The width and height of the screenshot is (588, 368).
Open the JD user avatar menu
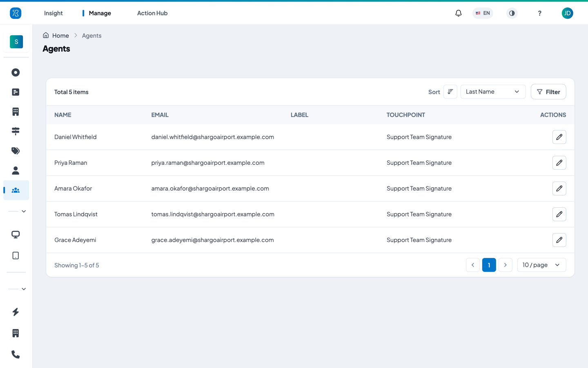(x=567, y=13)
